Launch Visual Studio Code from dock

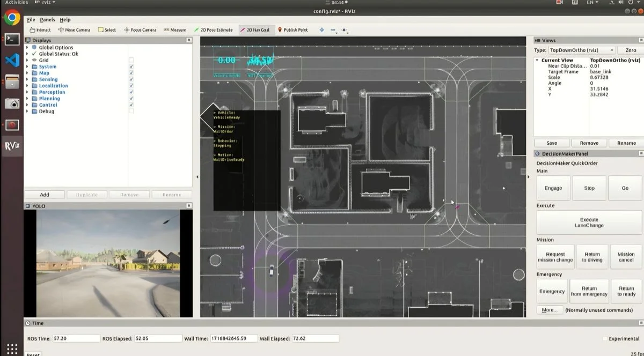point(12,60)
